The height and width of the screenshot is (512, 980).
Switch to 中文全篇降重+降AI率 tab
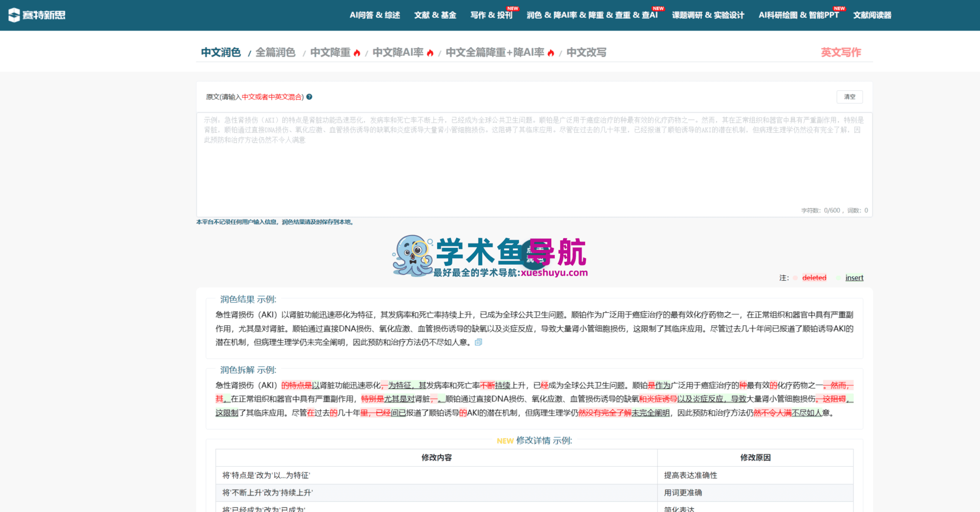(x=495, y=52)
